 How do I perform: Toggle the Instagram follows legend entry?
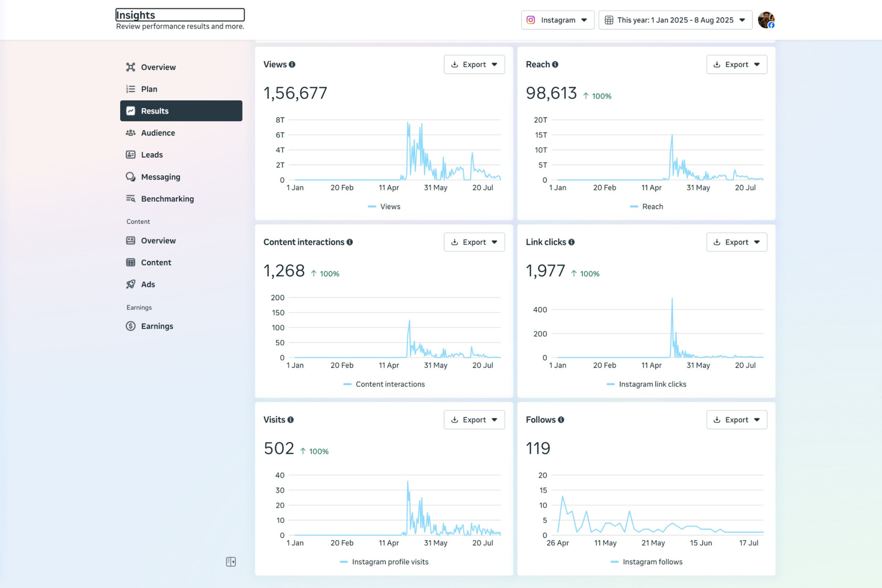(x=647, y=562)
